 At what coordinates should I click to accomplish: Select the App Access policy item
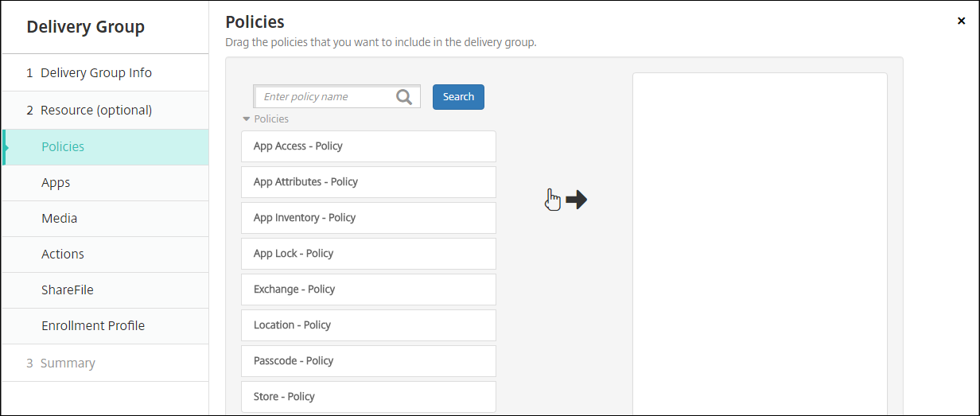point(368,146)
